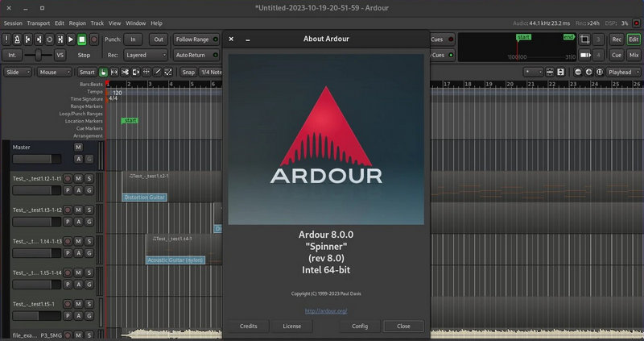Screen dimensions: 644x341
Task: Open the ardour.org link
Action: [x=326, y=310]
